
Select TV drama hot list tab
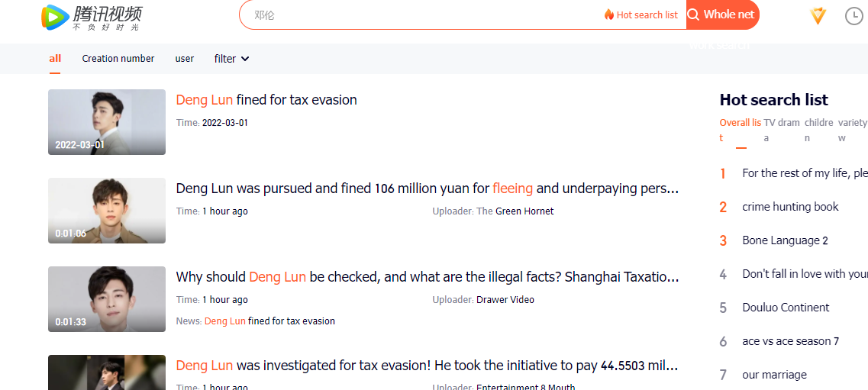(x=782, y=130)
